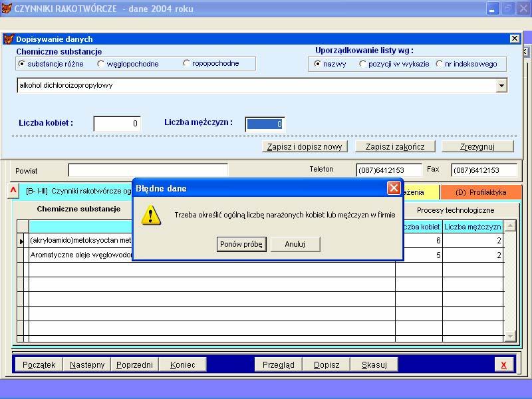Click the 'Skasuj' delete button
The width and height of the screenshot is (532, 399).
pyautogui.click(x=374, y=364)
